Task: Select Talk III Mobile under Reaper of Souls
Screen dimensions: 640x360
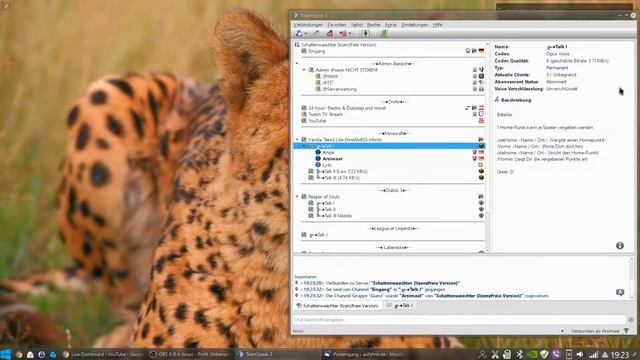Action: [x=334, y=216]
